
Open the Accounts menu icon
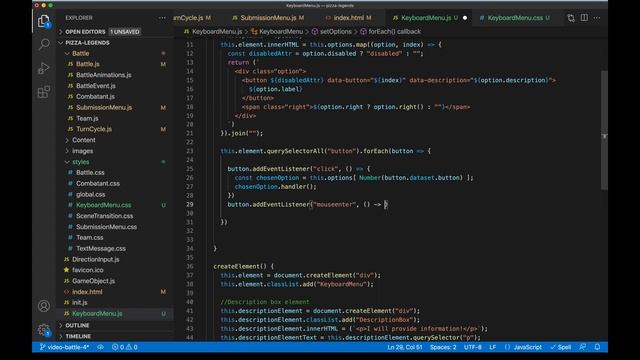click(x=44, y=306)
